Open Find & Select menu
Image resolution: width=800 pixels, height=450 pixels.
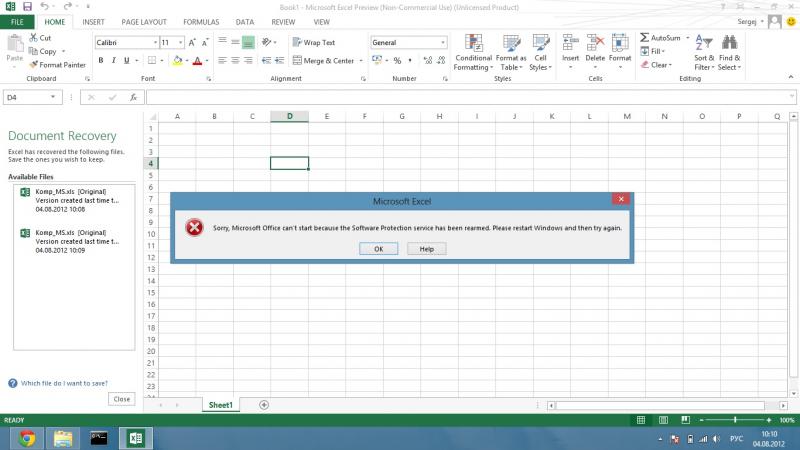click(x=730, y=52)
